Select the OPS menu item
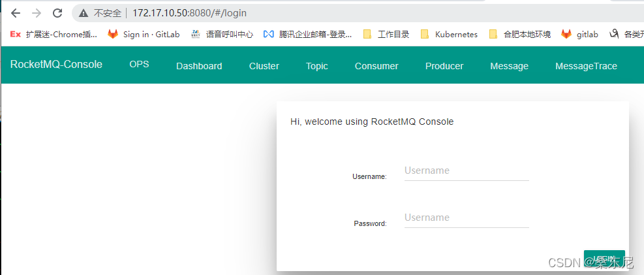Image resolution: width=644 pixels, height=275 pixels. (x=139, y=65)
